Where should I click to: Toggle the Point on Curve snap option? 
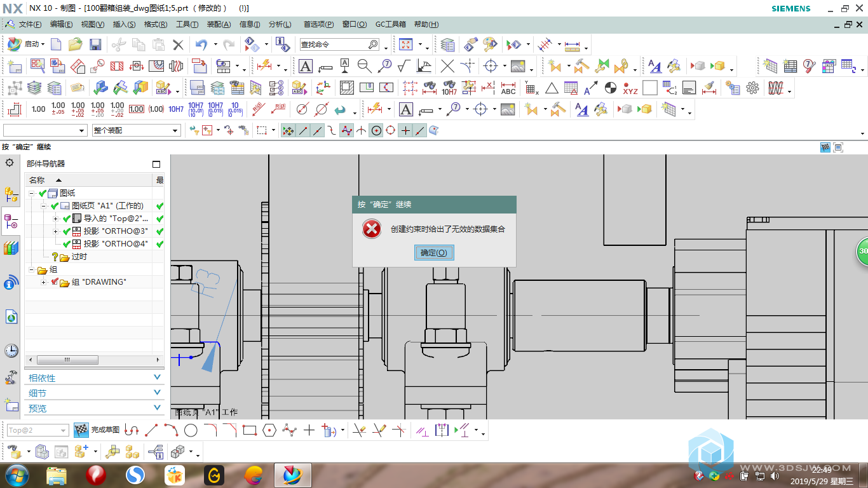pyautogui.click(x=419, y=130)
